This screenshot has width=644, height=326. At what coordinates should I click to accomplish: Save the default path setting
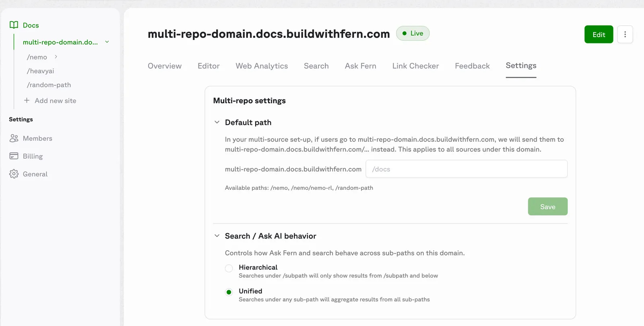[547, 206]
